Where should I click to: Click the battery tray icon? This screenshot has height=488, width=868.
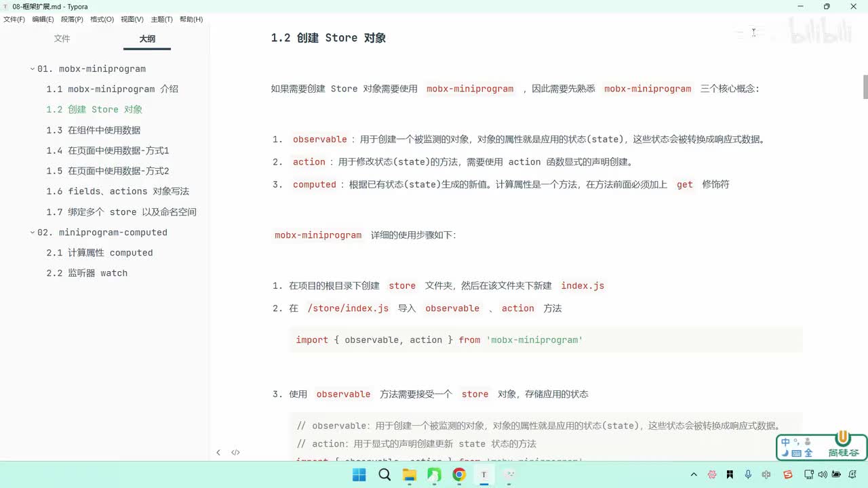click(x=837, y=474)
